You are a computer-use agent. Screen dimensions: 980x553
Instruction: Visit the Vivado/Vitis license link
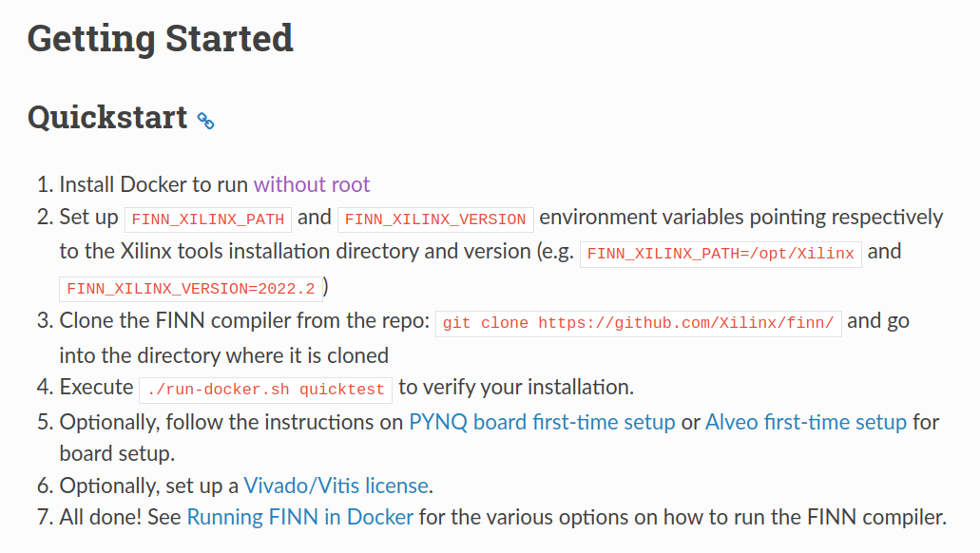point(336,486)
